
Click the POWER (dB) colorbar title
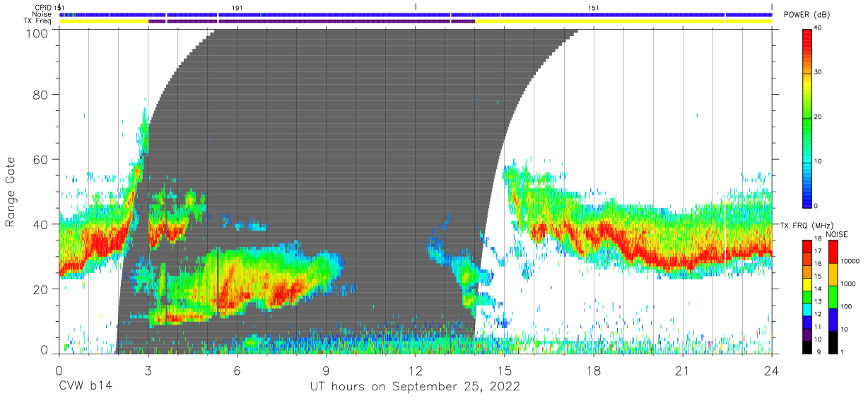tap(807, 15)
